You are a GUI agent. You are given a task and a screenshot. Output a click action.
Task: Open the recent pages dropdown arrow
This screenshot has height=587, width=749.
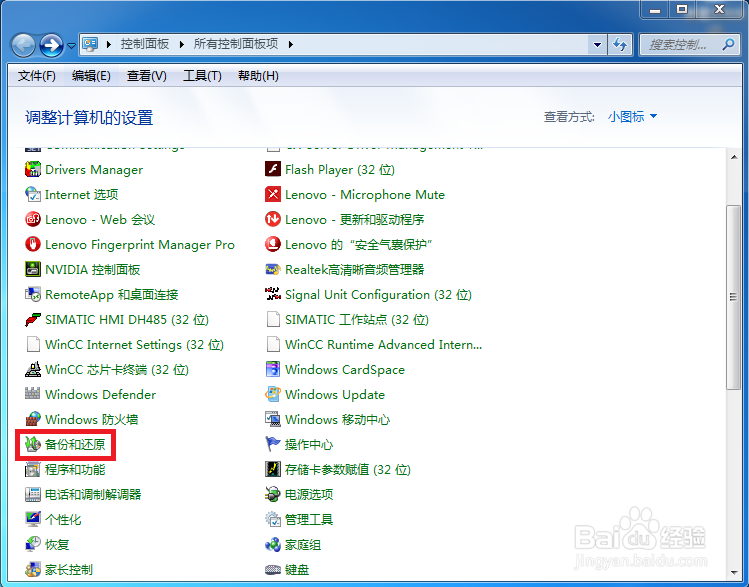click(71, 45)
